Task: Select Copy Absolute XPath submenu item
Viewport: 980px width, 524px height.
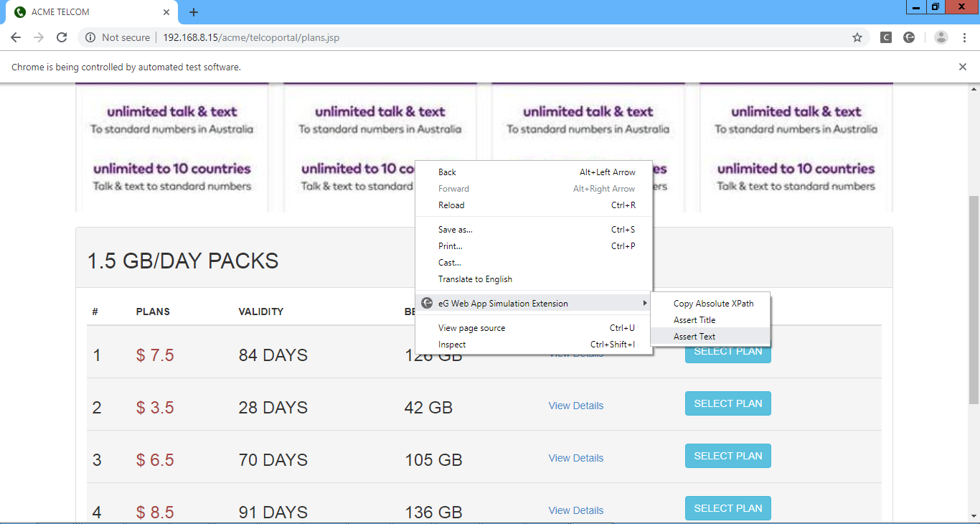Action: tap(710, 304)
